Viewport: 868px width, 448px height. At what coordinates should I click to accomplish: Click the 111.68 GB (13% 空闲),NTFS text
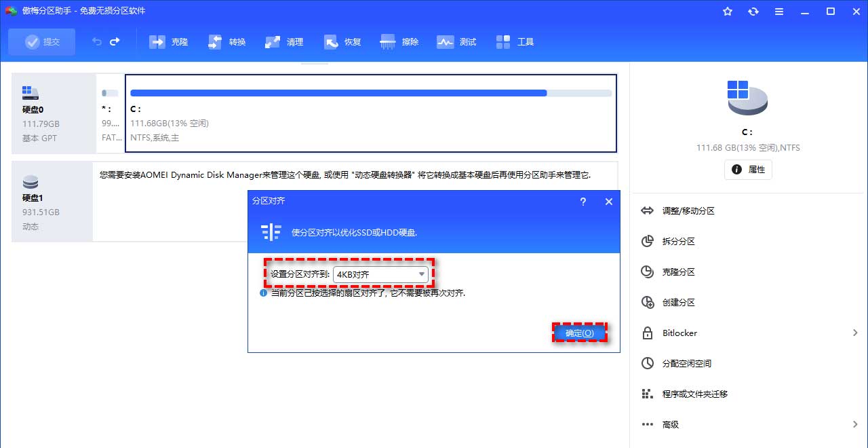[x=747, y=148]
